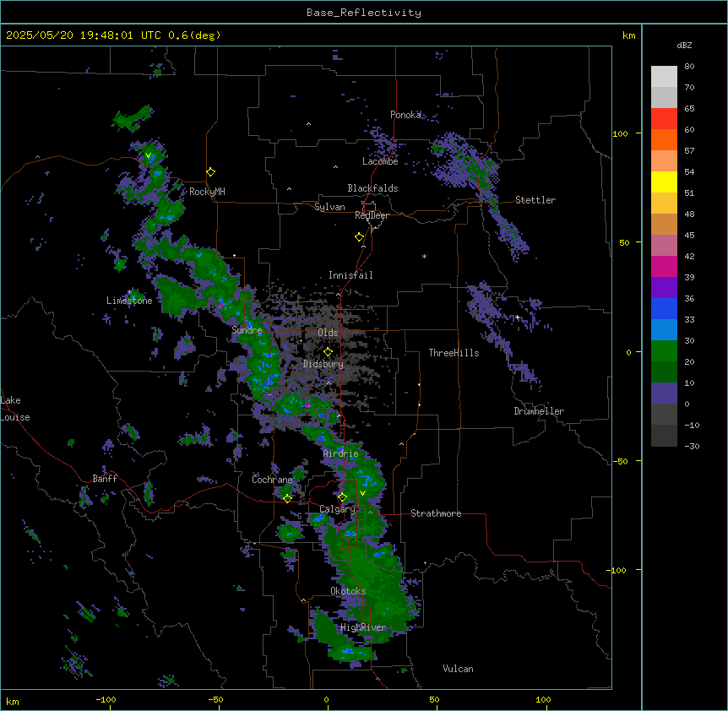Screen dimensions: 728x711
Task: Pick the slate purple 0–10 dBZ legend swatch
Action: click(x=664, y=393)
